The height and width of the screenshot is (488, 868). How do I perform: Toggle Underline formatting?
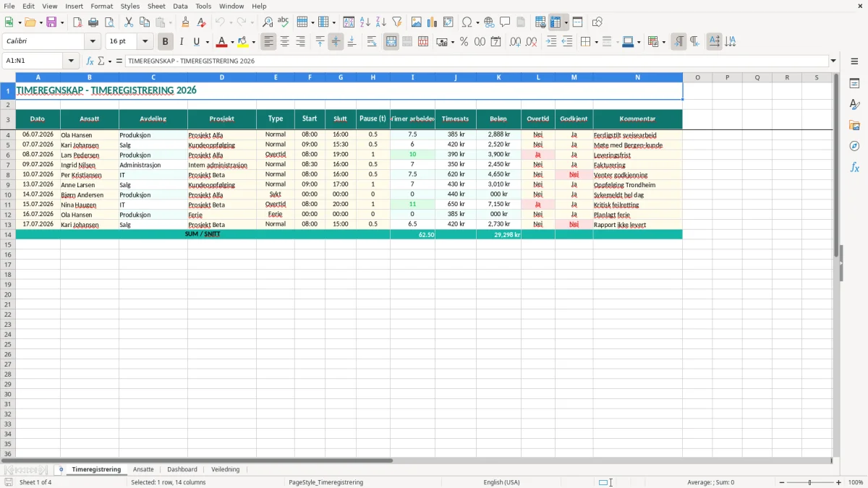point(197,42)
